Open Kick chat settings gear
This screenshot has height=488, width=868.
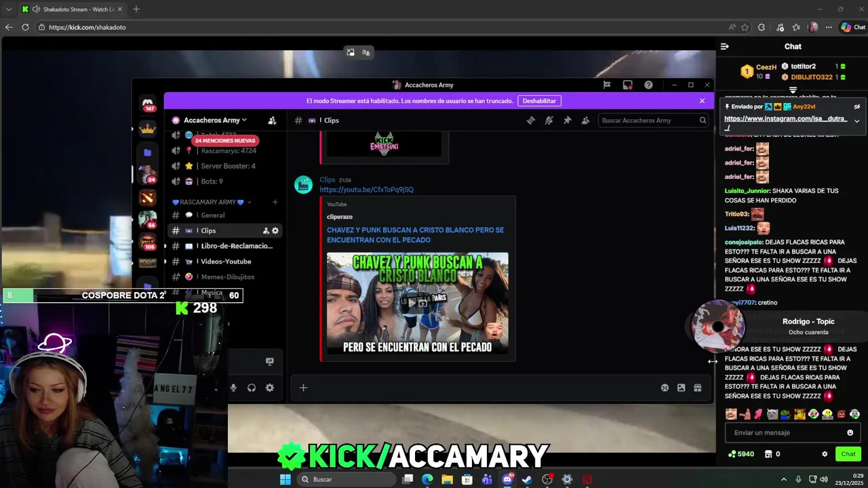coord(825,454)
